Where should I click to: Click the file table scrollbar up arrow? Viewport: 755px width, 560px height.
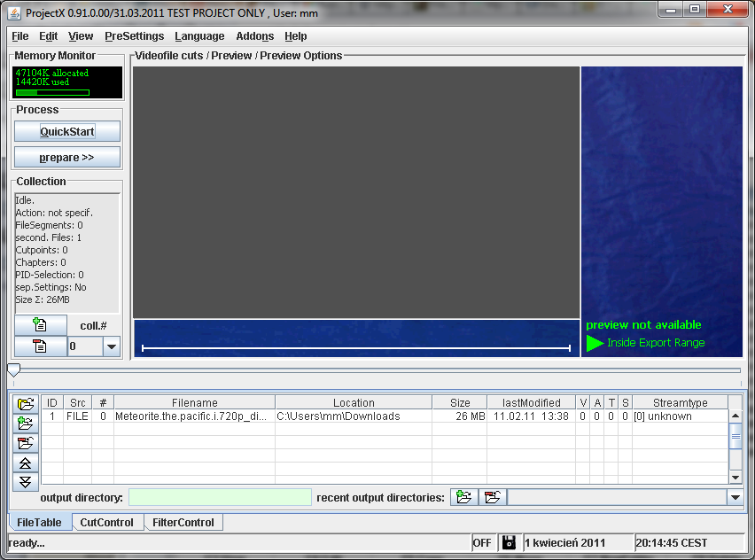coord(736,416)
